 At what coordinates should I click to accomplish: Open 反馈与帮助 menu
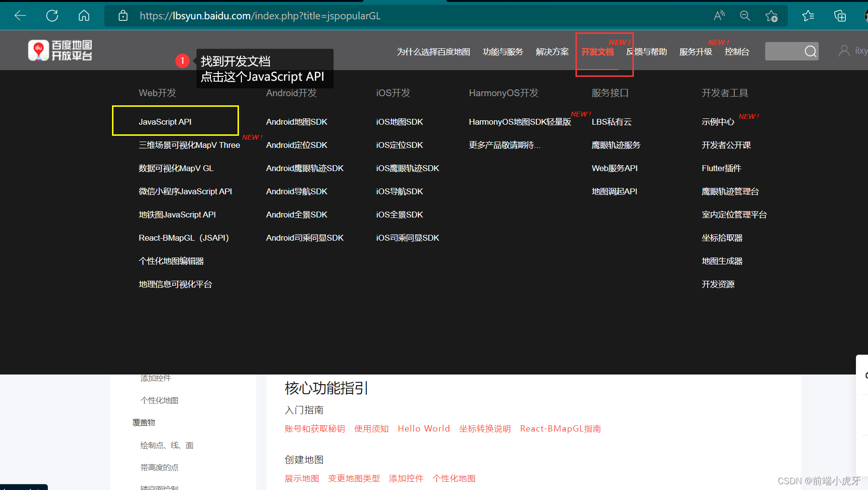(647, 52)
